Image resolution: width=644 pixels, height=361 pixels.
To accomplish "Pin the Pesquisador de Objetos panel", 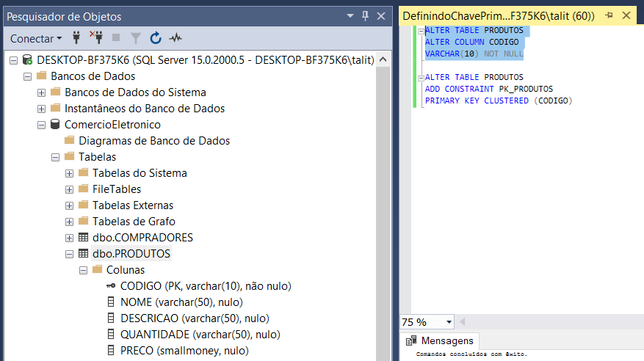I will 365,16.
